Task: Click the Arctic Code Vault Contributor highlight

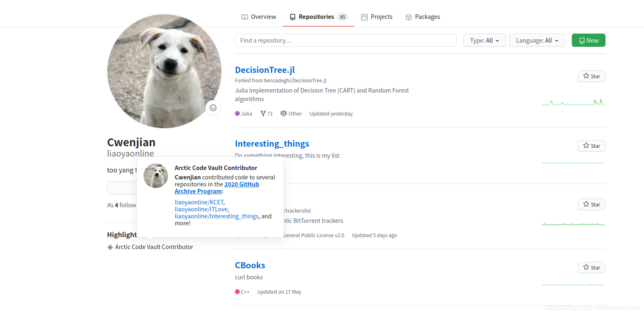Action: [154, 247]
